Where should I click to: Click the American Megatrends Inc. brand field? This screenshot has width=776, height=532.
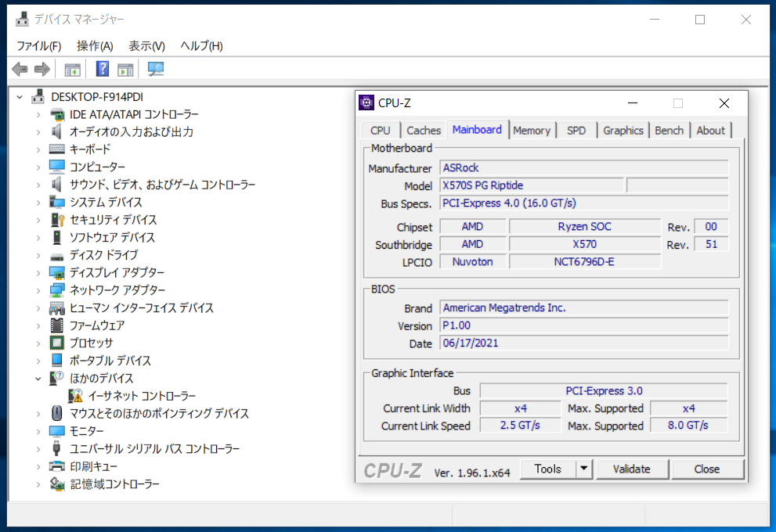click(x=584, y=307)
